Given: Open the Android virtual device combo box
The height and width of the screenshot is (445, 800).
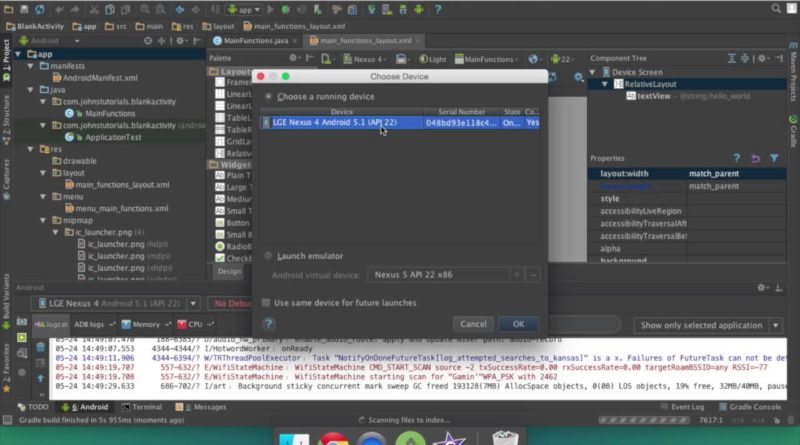Looking at the screenshot, I should click(x=445, y=275).
